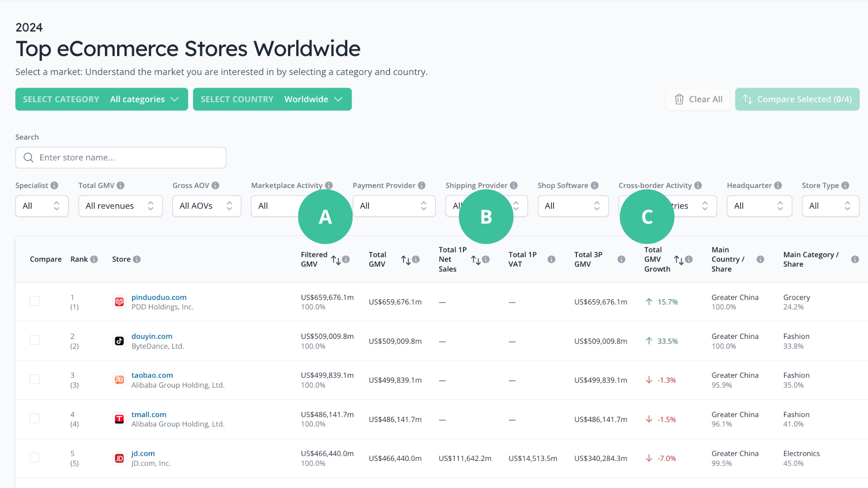Click the Total GMV Growth sort arrows
The image size is (868, 488).
click(x=679, y=260)
